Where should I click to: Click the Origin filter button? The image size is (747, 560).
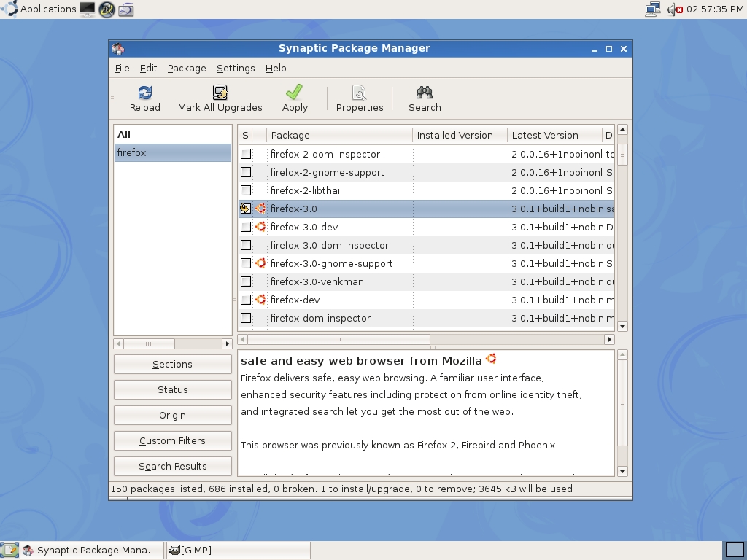click(172, 415)
